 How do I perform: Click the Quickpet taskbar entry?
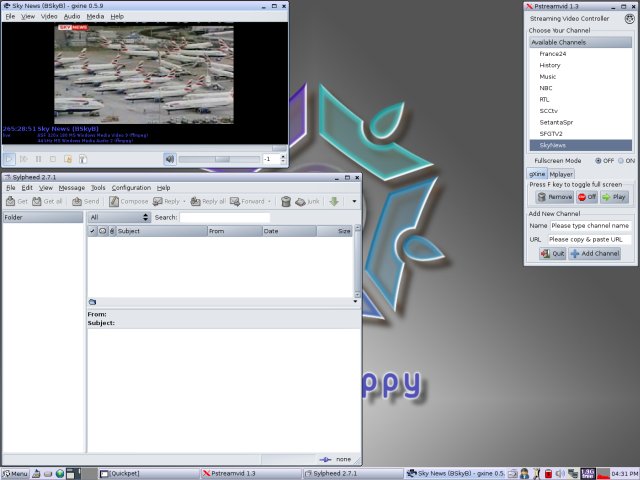click(149, 473)
